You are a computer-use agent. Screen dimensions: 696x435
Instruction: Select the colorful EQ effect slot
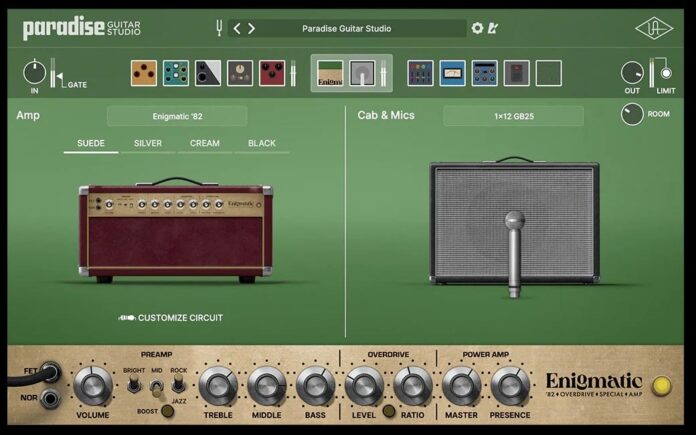(x=420, y=73)
